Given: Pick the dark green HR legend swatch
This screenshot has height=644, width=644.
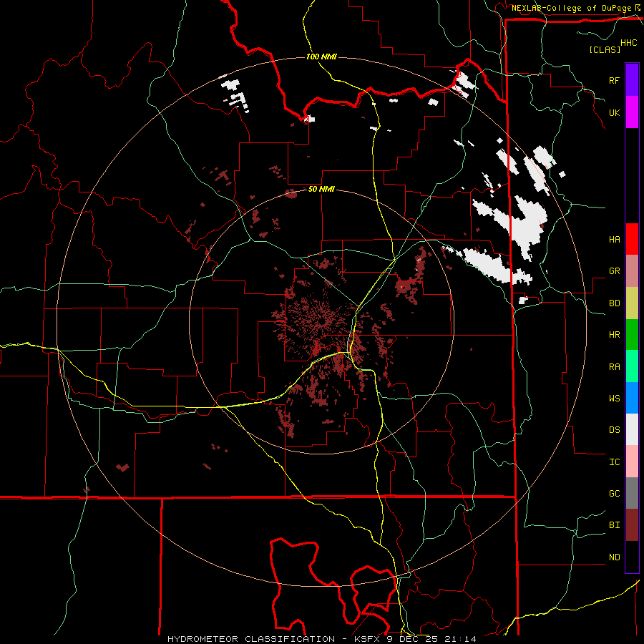Looking at the screenshot, I should (632, 334).
